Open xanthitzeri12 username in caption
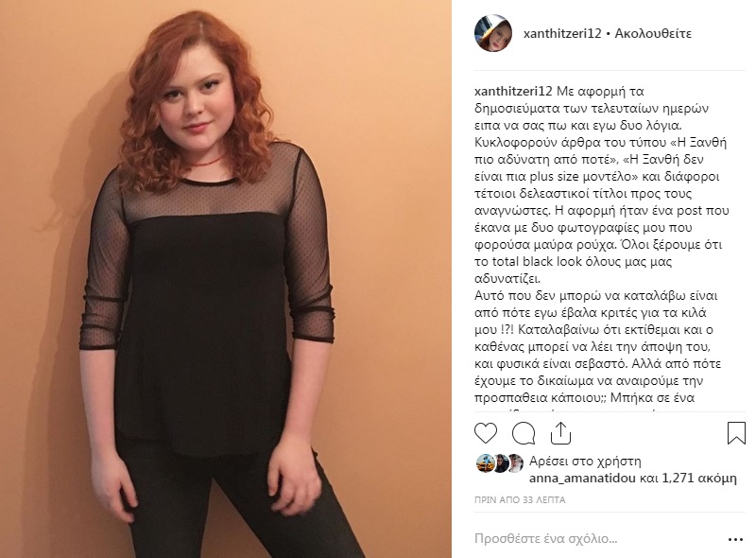The image size is (756, 558). 513,91
